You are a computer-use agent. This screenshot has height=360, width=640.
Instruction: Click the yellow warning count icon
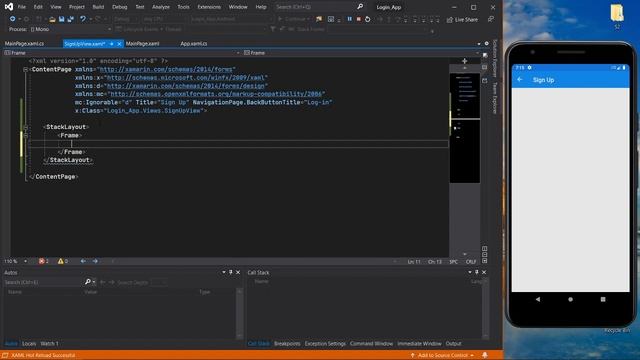tap(60, 261)
